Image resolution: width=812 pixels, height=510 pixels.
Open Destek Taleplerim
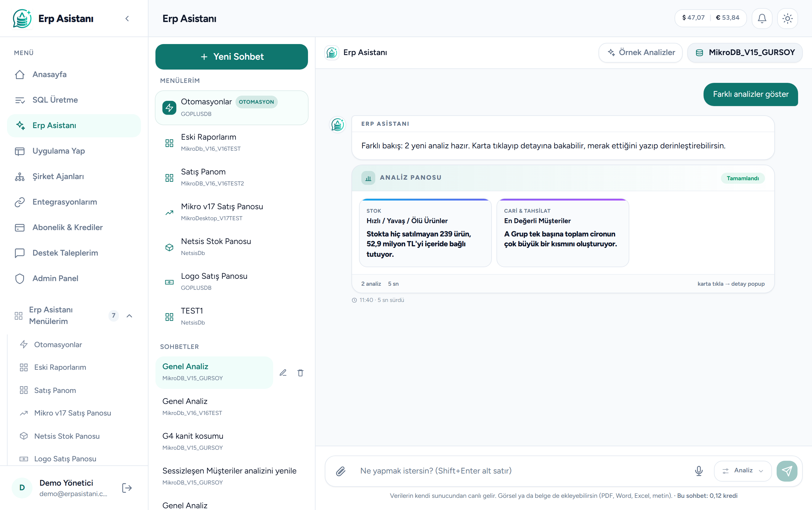click(74, 253)
